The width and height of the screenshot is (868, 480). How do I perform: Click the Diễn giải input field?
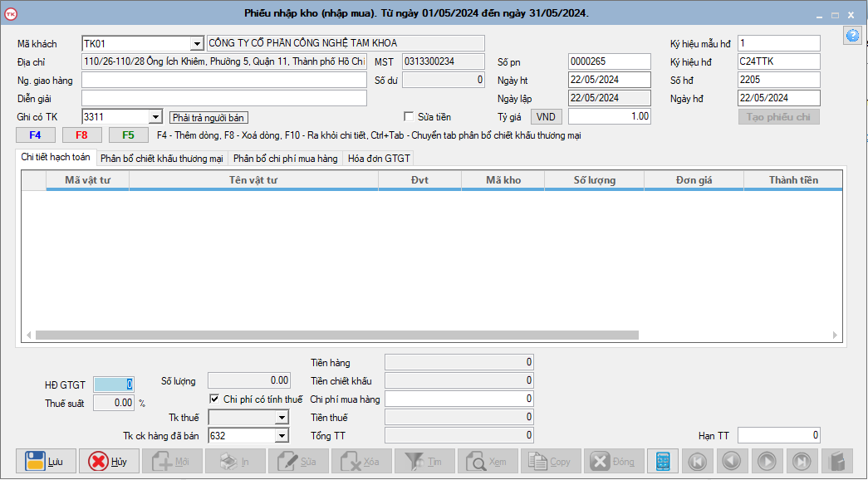click(223, 98)
